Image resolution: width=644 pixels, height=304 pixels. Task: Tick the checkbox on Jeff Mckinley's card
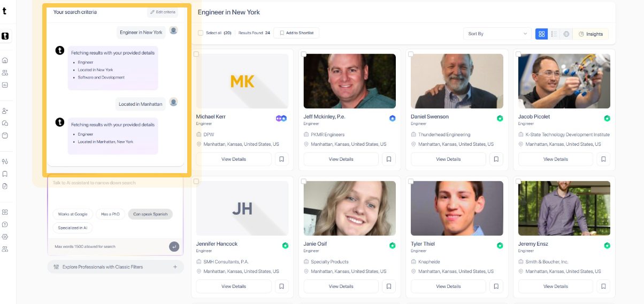click(304, 54)
